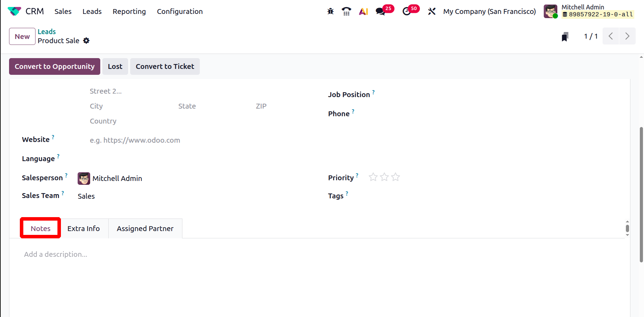Launch the AI assistant icon

click(363, 11)
